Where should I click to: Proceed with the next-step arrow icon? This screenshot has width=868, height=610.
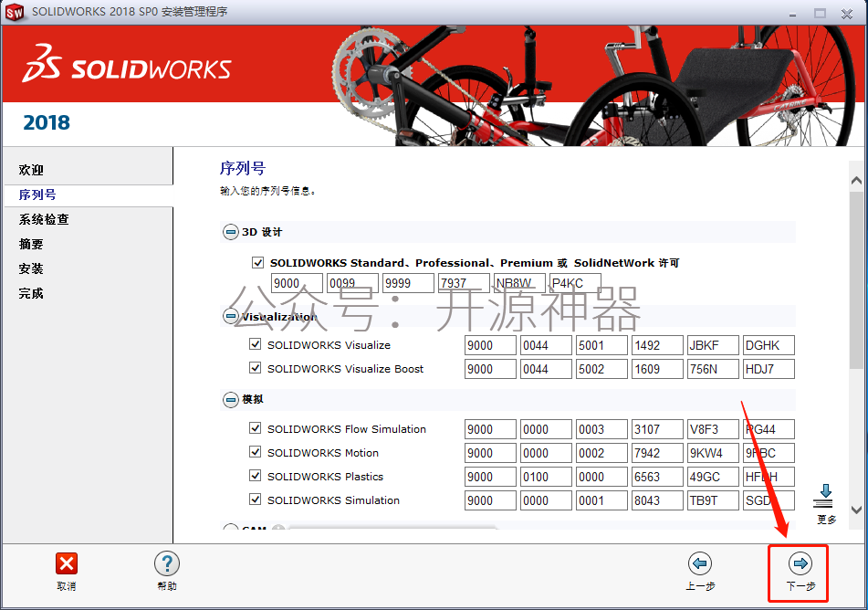tap(800, 564)
